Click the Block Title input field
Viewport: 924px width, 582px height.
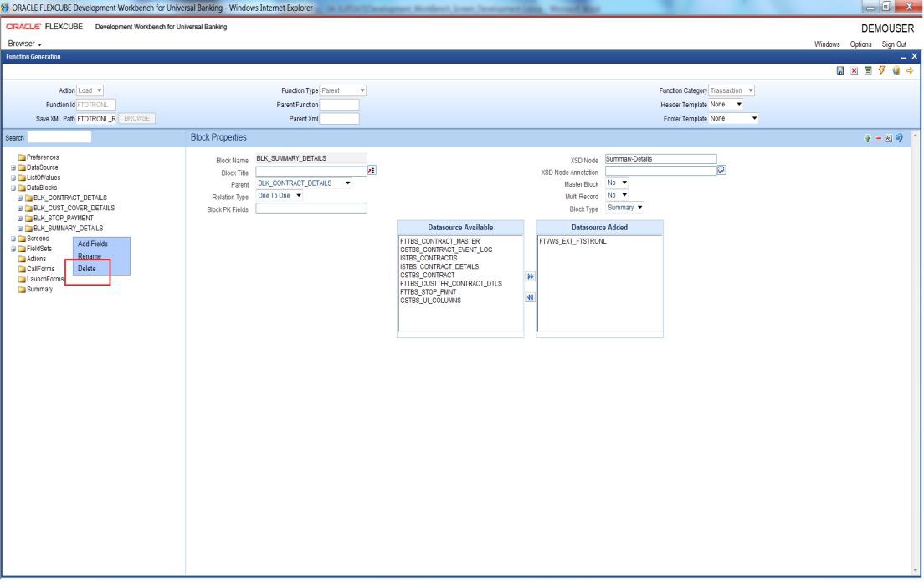point(311,171)
